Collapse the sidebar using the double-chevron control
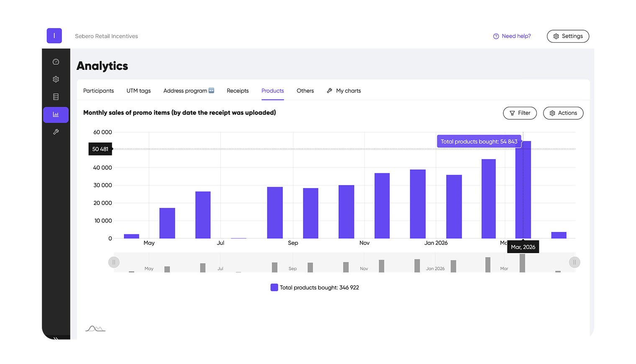636x364 pixels. point(56,338)
